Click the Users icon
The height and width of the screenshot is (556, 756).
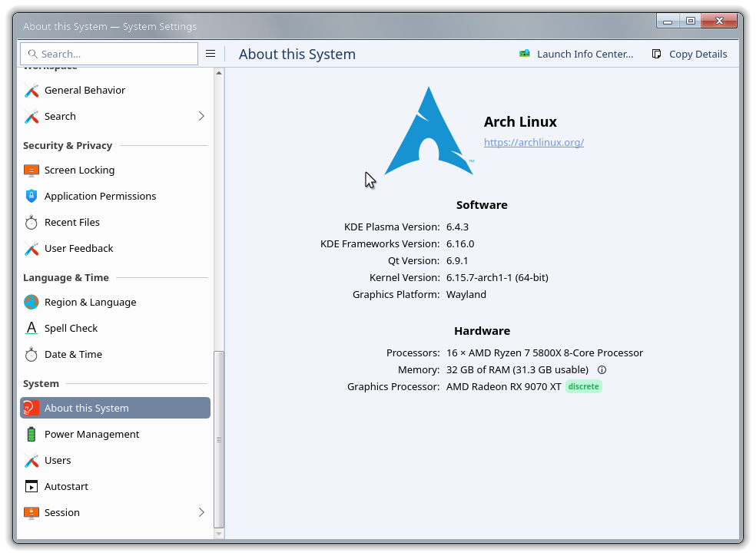(31, 460)
